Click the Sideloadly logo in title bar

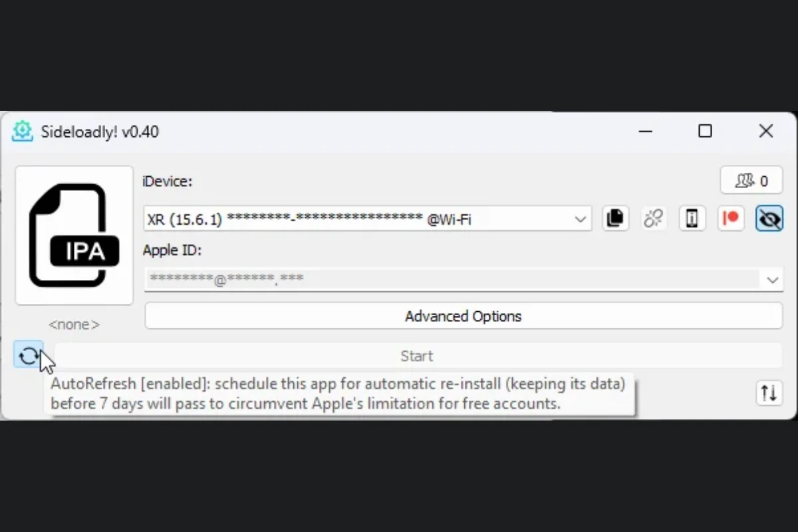(23, 131)
